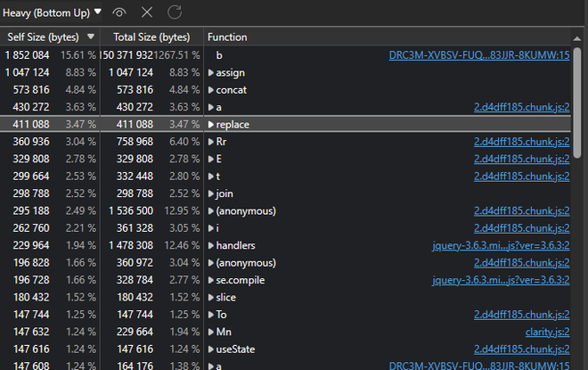Expand the Rr function row
The width and height of the screenshot is (588, 370).
click(211, 142)
